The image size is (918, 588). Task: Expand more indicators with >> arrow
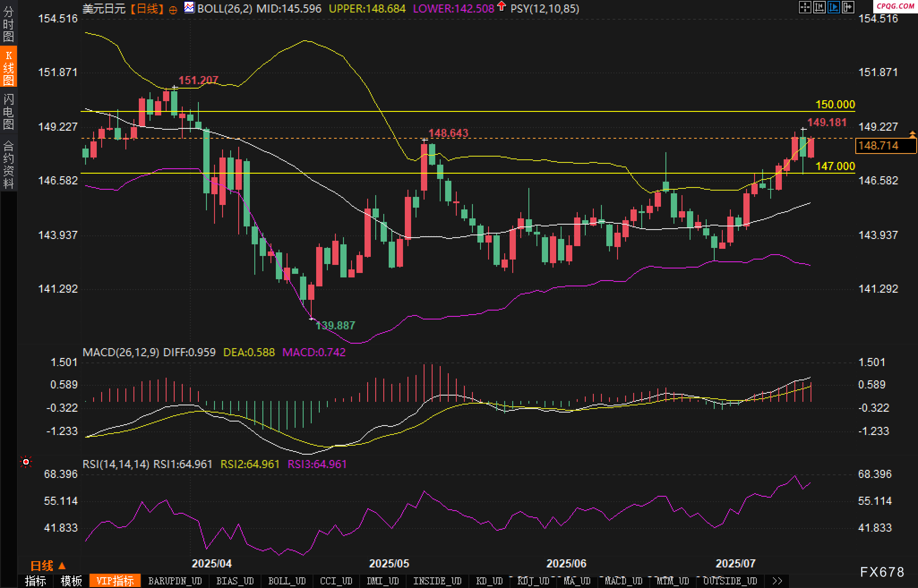[x=777, y=581]
